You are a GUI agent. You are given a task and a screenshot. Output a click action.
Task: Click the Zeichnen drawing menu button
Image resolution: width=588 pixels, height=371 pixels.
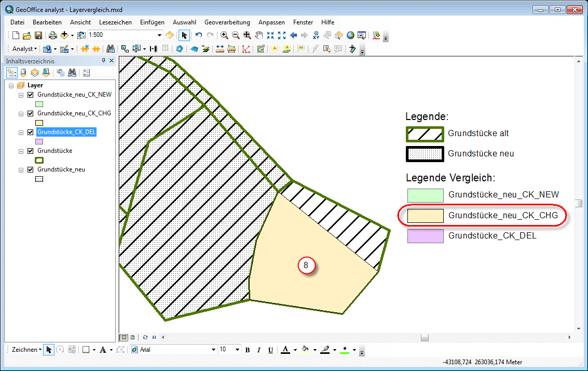pyautogui.click(x=26, y=350)
